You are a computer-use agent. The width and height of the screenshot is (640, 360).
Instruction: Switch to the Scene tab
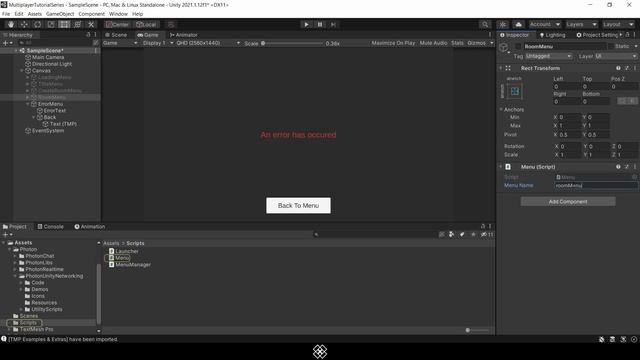pos(116,35)
